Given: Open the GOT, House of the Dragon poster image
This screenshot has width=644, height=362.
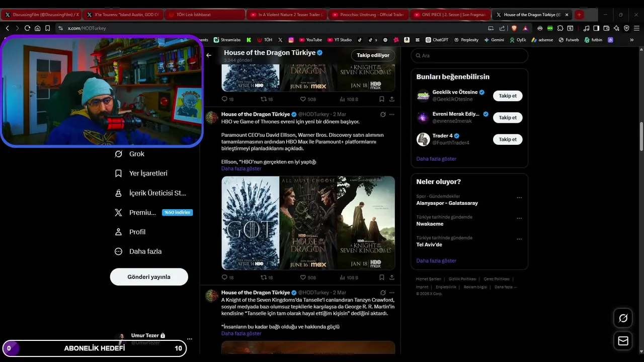Looking at the screenshot, I should tap(308, 223).
